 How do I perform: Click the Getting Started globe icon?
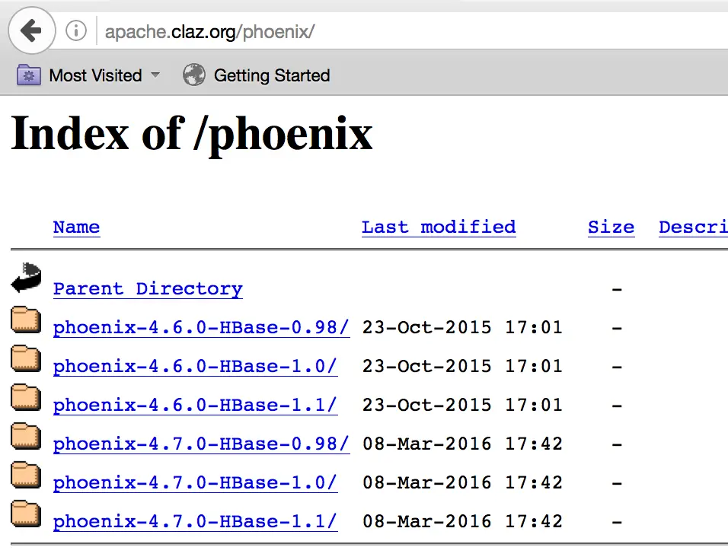[x=193, y=75]
